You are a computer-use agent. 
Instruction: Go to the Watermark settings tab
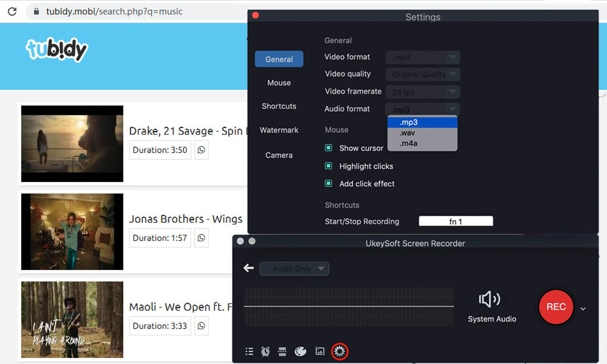(x=279, y=130)
